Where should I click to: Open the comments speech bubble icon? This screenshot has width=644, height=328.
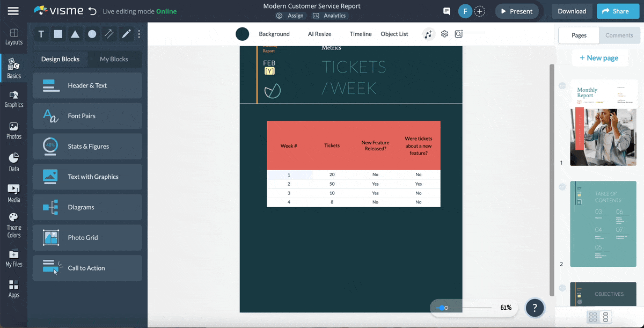pos(447,11)
